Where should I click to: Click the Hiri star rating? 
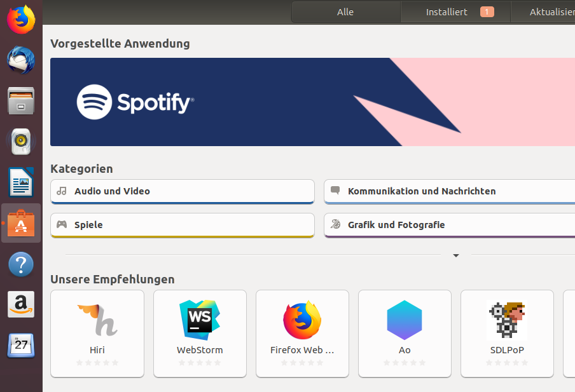click(x=97, y=363)
